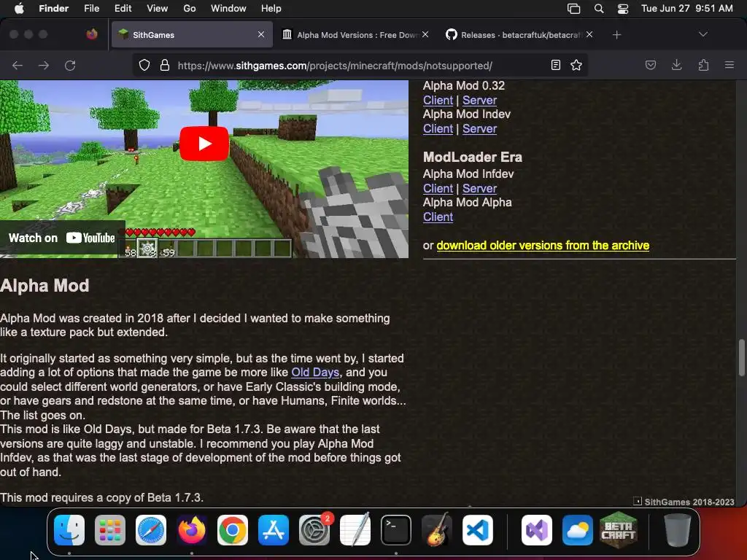
Task: Open the extensions puzzle icon
Action: pyautogui.click(x=703, y=65)
